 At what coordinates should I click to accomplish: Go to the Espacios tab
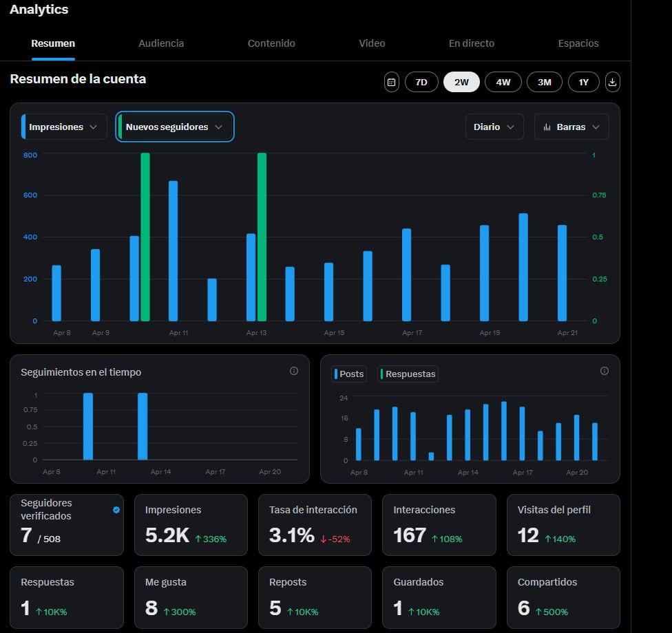(x=578, y=43)
